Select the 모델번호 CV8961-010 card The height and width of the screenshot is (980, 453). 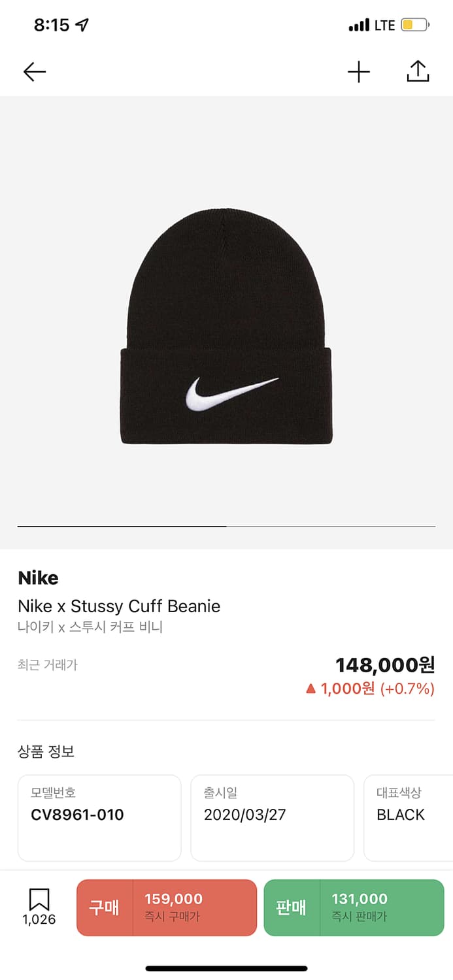click(99, 818)
